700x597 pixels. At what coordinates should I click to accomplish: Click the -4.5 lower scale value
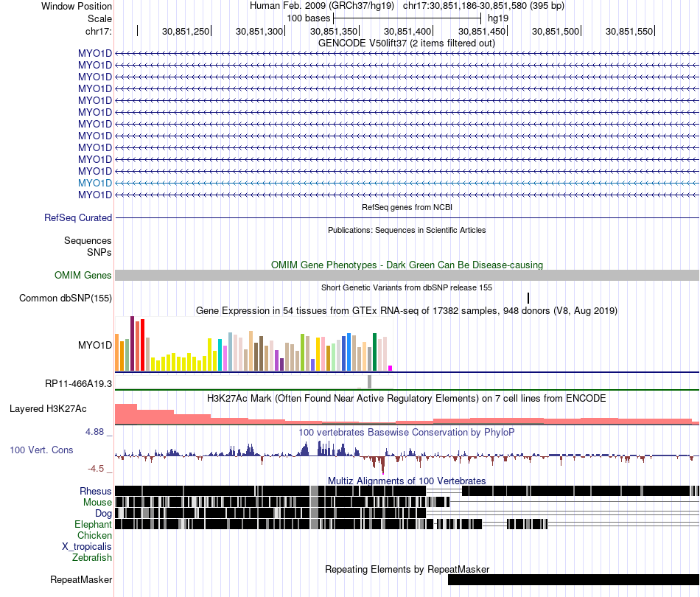[96, 469]
